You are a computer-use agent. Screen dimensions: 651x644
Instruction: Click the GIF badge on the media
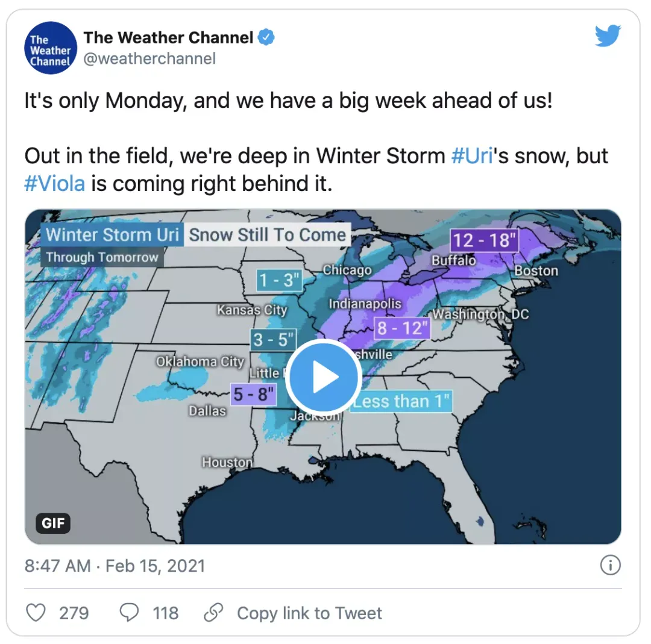pyautogui.click(x=53, y=523)
